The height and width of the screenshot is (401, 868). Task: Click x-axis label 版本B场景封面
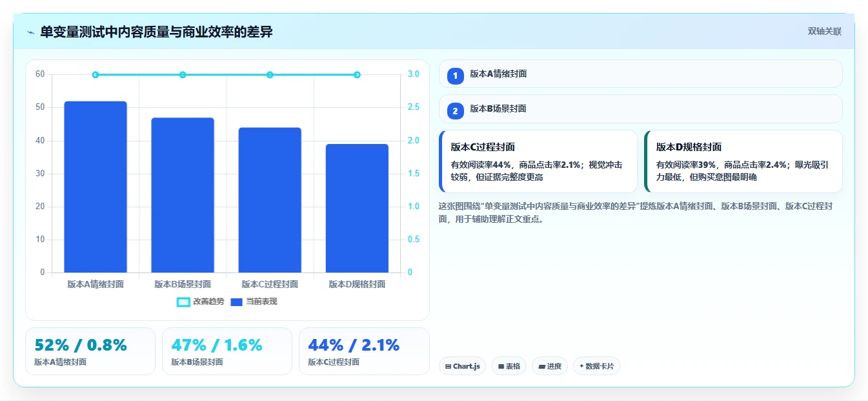[183, 284]
